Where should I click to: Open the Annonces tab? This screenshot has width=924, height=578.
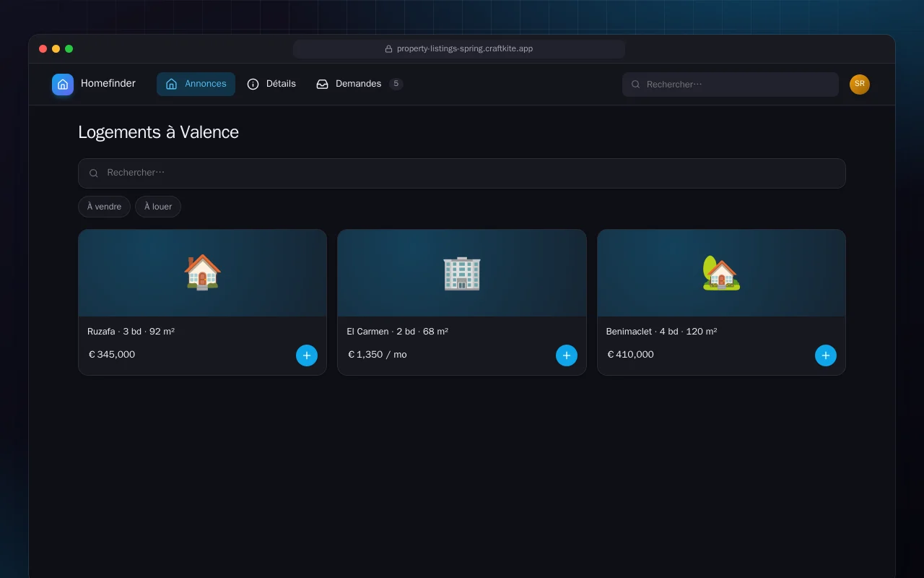pos(196,84)
